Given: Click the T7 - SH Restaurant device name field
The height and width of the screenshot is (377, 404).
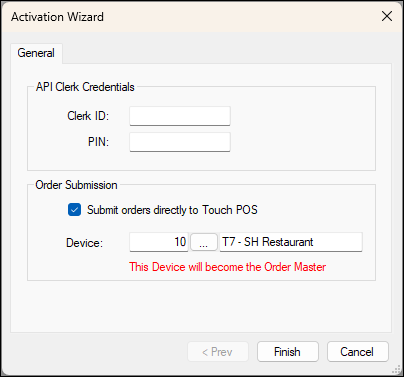Looking at the screenshot, I should click(291, 242).
